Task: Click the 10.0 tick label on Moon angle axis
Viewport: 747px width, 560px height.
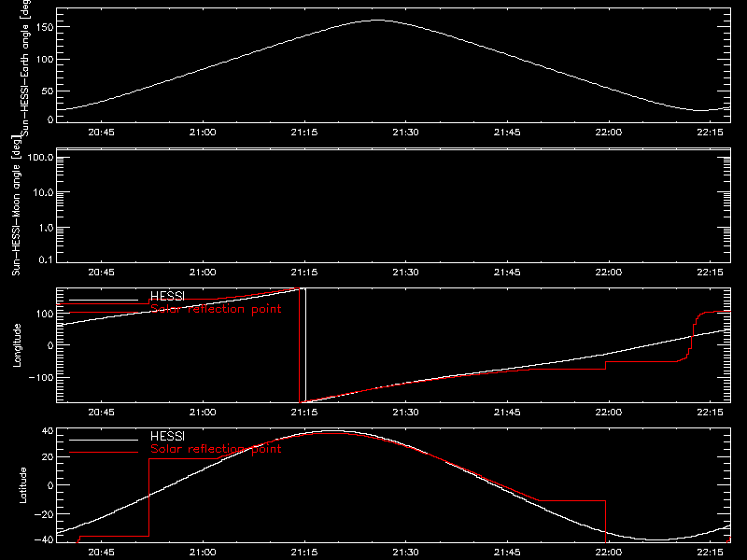Action: point(43,193)
